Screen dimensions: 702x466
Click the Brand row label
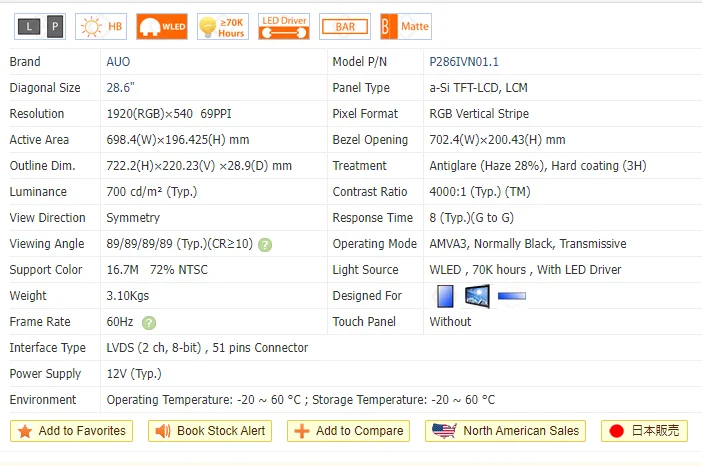25,62
